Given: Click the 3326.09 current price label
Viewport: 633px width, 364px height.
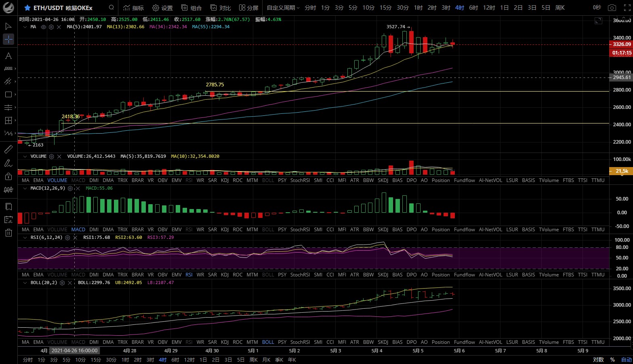Looking at the screenshot, I should [x=621, y=44].
